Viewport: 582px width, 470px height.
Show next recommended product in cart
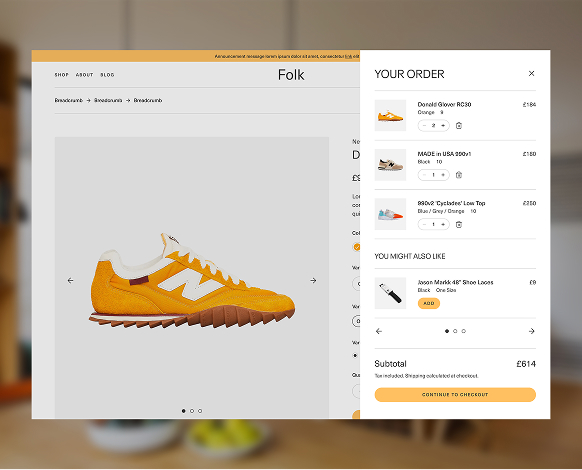tap(532, 331)
